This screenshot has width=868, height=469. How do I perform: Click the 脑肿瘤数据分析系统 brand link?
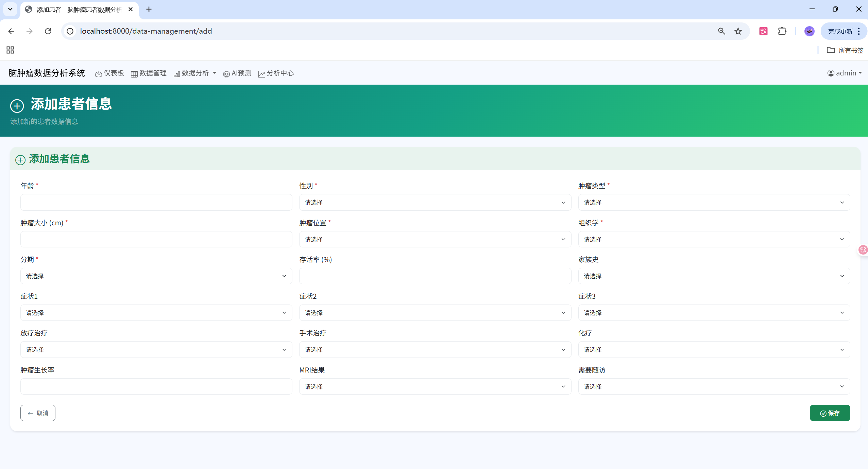click(x=47, y=73)
